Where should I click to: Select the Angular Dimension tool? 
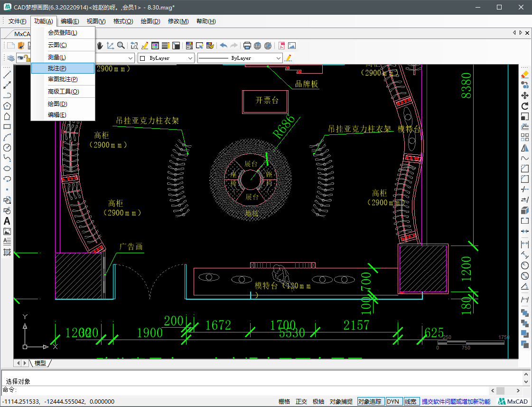tap(525, 286)
